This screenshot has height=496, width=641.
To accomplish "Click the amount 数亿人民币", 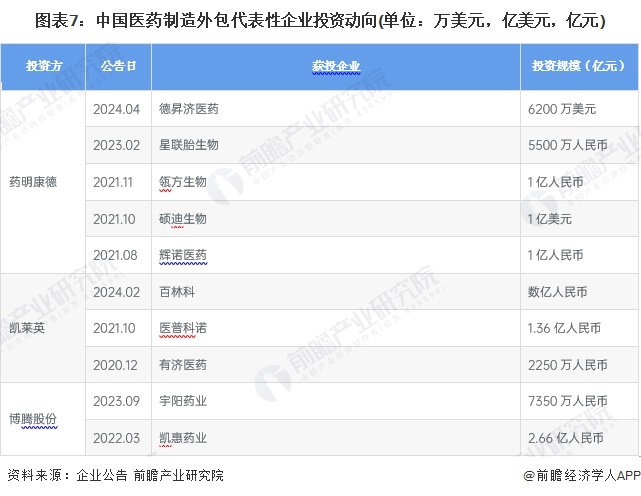I will tap(558, 292).
